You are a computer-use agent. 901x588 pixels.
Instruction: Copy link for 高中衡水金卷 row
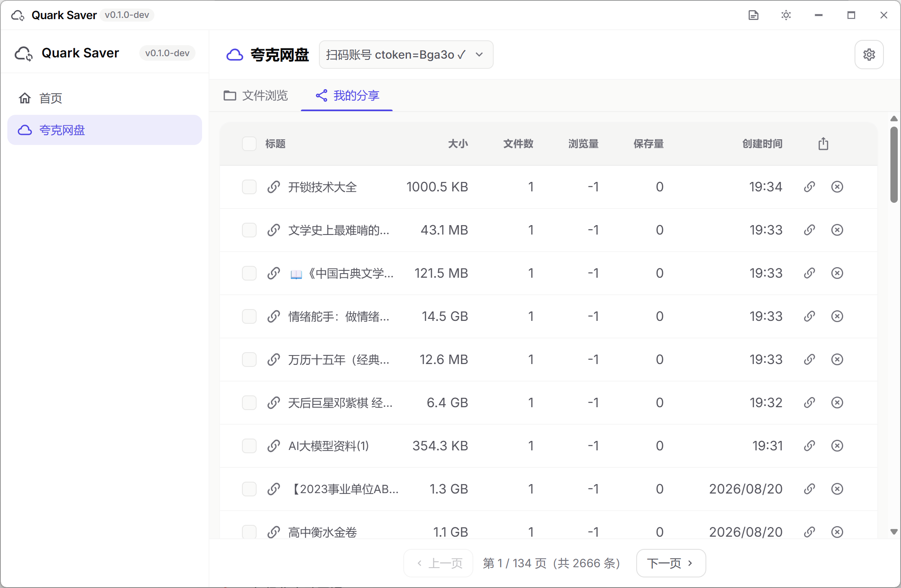tap(809, 532)
